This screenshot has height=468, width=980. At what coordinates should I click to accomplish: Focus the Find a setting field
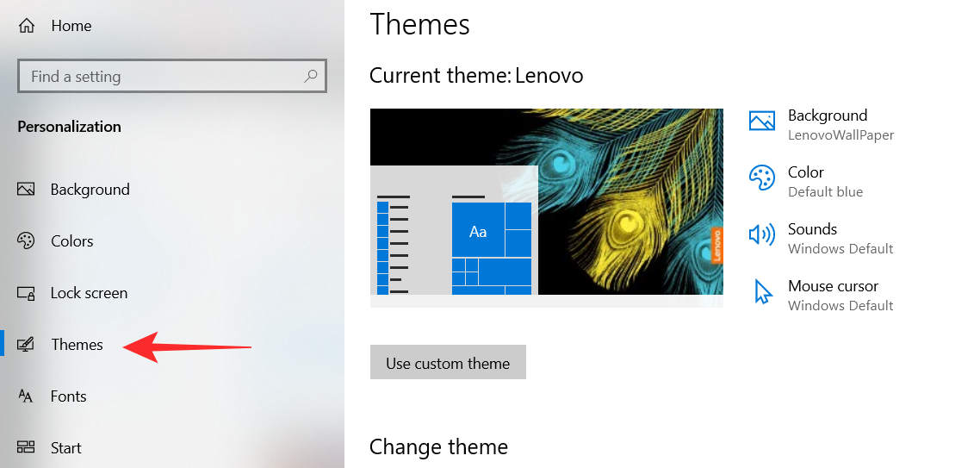point(164,77)
